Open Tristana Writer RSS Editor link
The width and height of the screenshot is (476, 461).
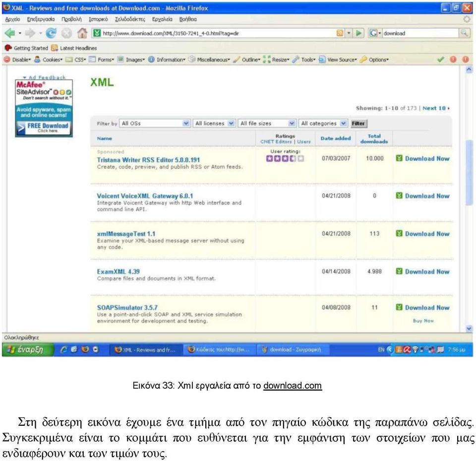pos(148,160)
